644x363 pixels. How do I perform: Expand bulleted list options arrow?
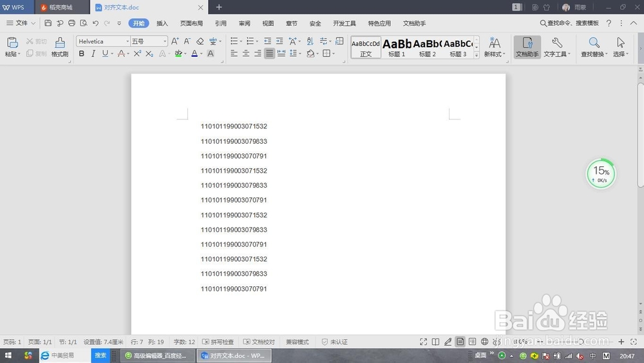coord(241,41)
